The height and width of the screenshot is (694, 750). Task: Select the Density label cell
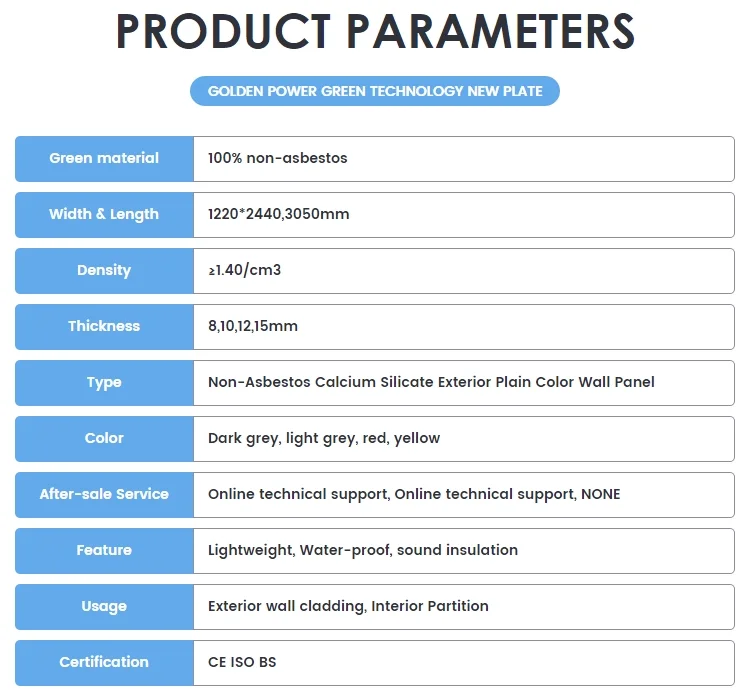click(104, 270)
